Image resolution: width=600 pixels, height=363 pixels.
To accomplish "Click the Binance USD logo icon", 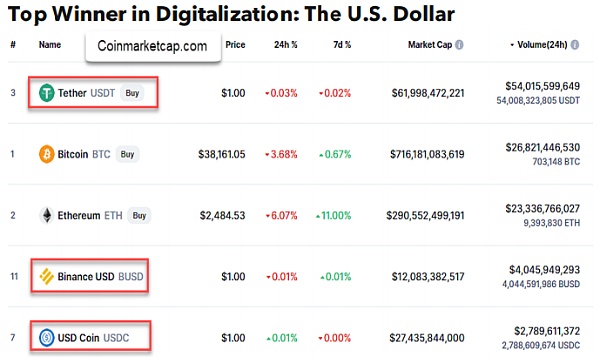I will 47,276.
